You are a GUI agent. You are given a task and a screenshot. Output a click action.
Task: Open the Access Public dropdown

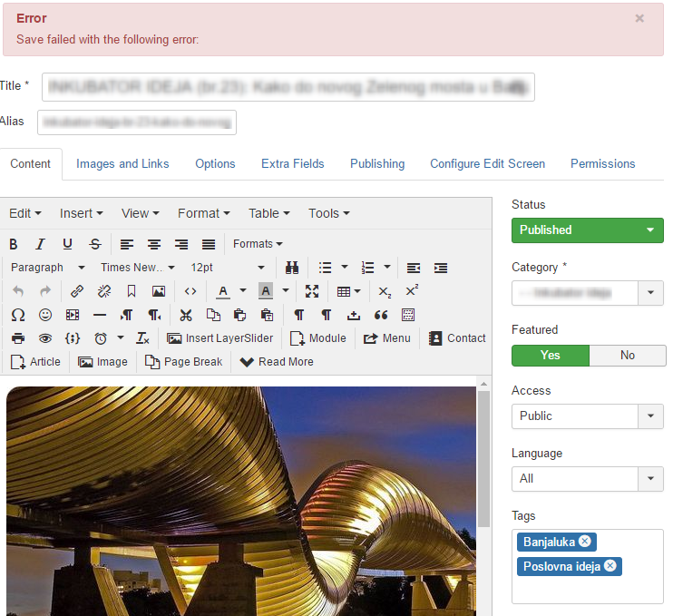(x=587, y=416)
